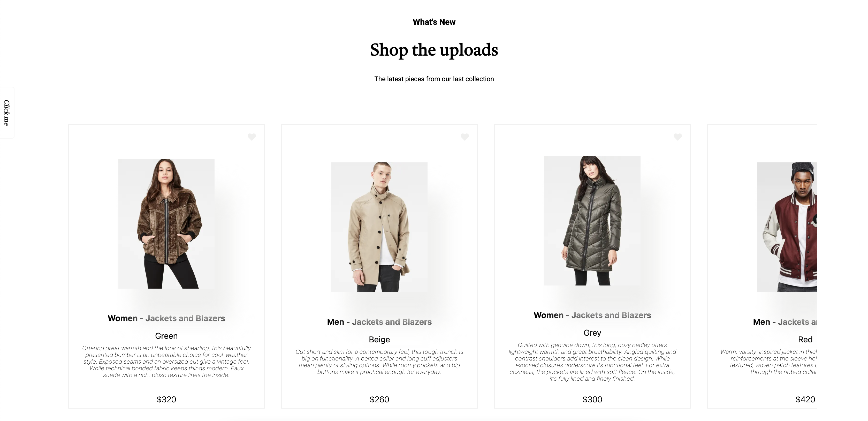Image resolution: width=868 pixels, height=421 pixels.
Task: Click the $320 price on the green jacket
Action: coord(166,400)
